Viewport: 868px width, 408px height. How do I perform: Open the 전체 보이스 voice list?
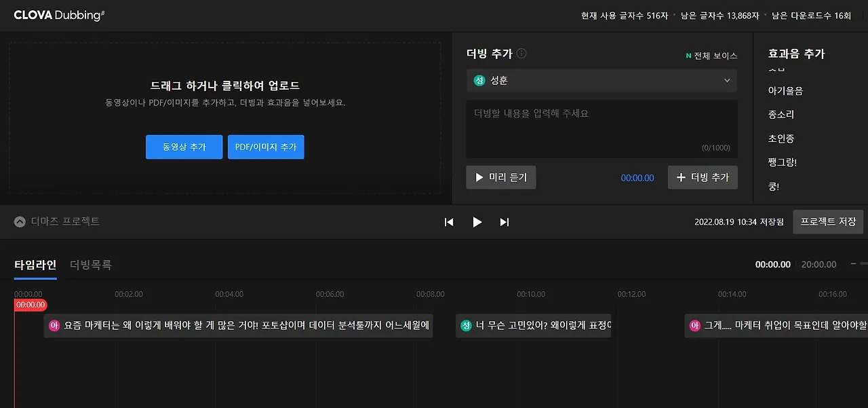(710, 56)
